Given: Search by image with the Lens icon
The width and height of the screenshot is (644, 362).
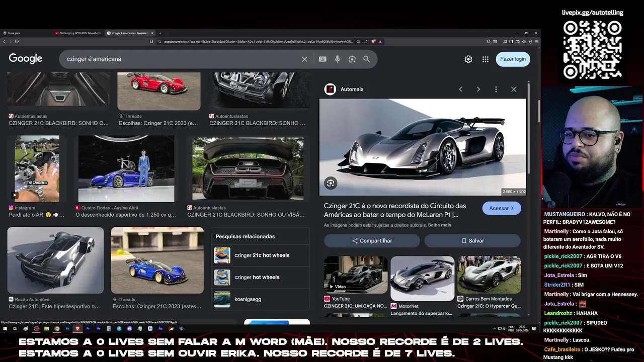Looking at the screenshot, I should [x=352, y=59].
